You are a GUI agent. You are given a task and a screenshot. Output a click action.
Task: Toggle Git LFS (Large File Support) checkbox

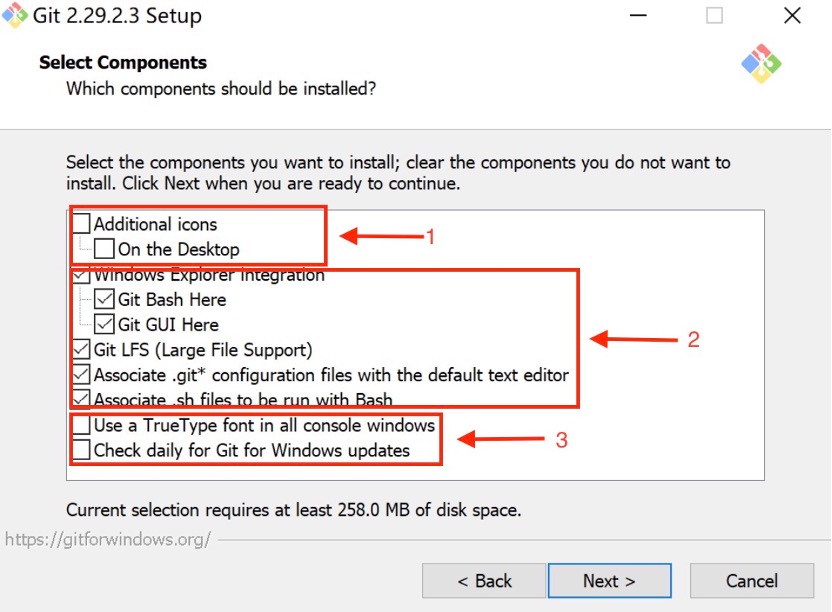pyautogui.click(x=81, y=349)
